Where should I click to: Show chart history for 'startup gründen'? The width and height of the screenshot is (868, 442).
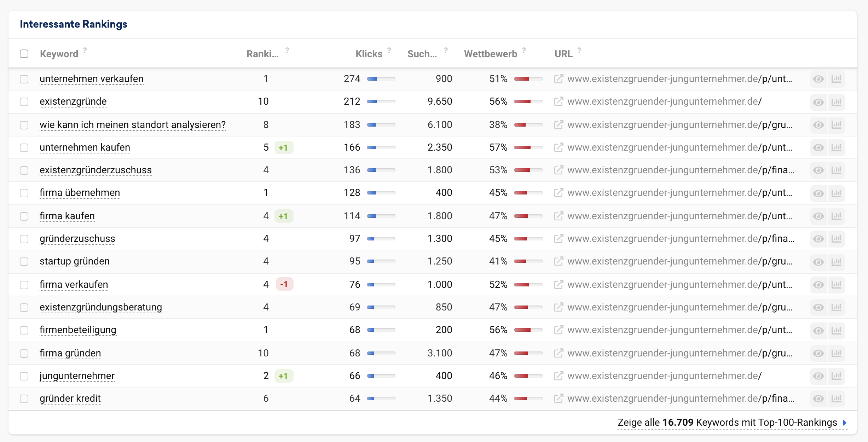[837, 262]
